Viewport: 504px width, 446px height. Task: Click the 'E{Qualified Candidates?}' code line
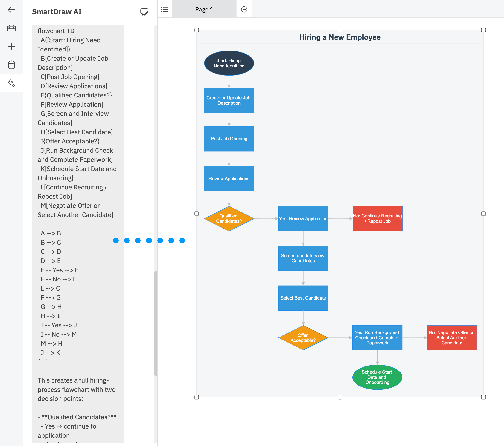76,95
